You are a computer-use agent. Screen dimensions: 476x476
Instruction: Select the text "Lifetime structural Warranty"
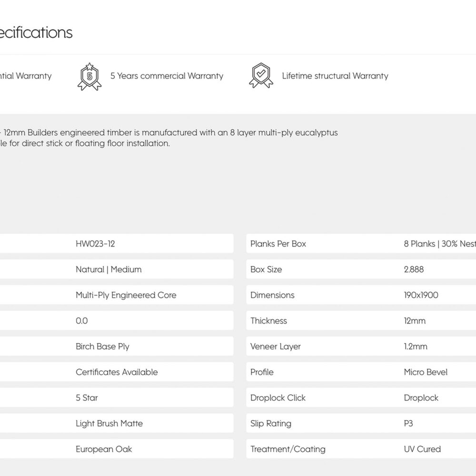335,76
